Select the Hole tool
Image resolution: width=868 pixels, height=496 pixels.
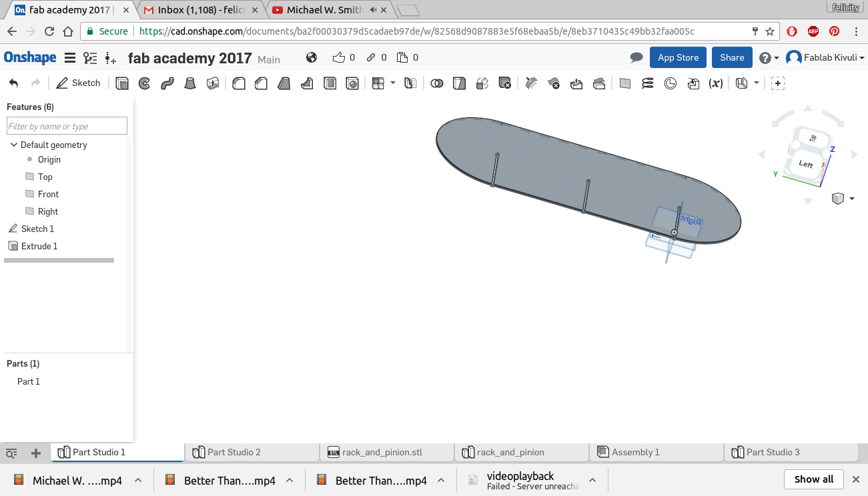352,83
